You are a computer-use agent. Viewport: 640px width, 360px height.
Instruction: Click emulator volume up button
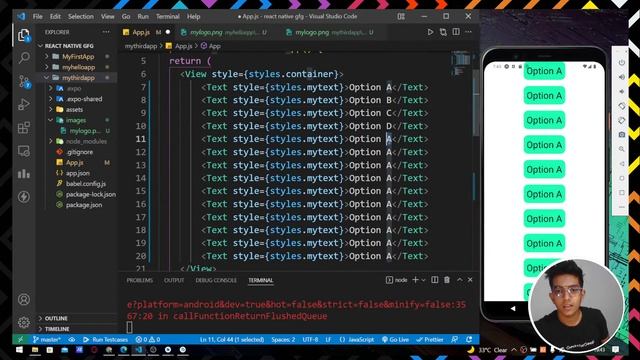tap(622, 77)
